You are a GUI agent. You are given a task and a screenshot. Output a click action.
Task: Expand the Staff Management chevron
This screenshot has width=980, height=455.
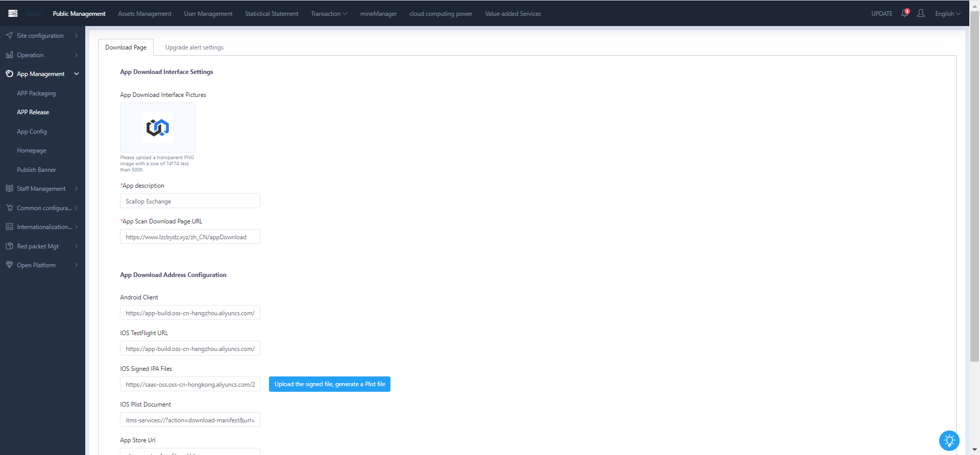(x=77, y=188)
